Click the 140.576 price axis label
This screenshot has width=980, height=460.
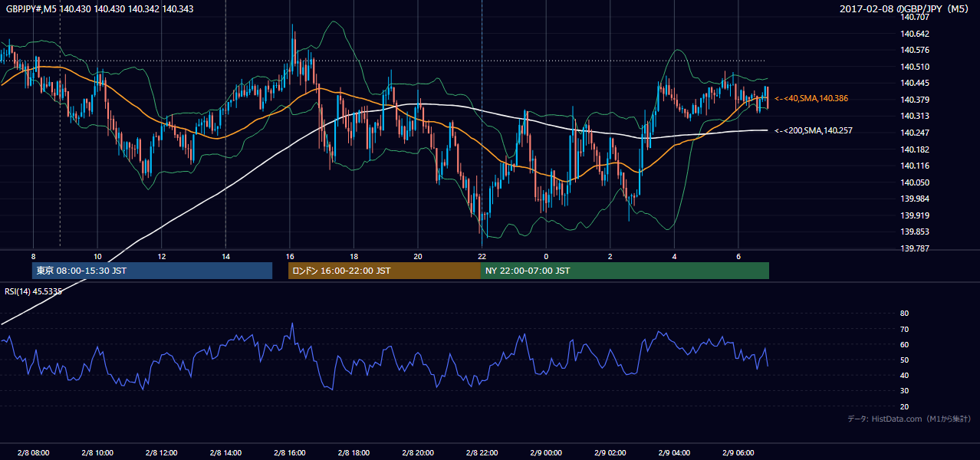pyautogui.click(x=915, y=50)
